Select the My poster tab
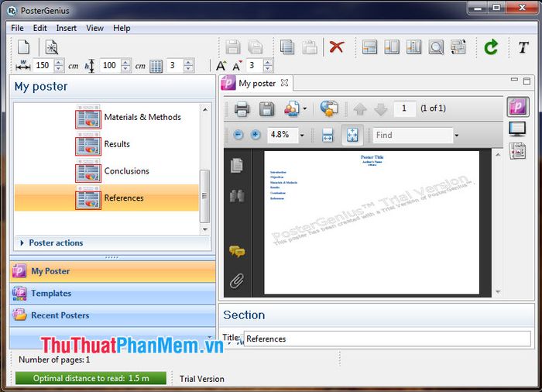This screenshot has height=392, width=542. tap(256, 83)
